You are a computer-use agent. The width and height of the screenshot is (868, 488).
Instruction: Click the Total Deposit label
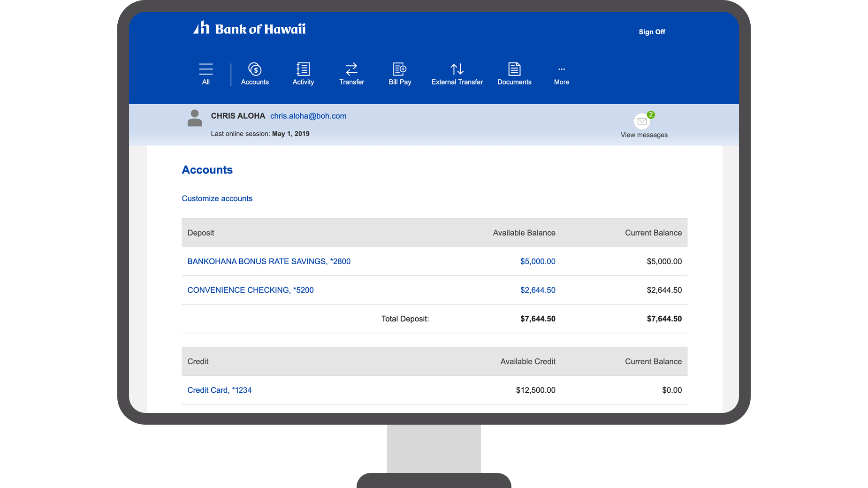click(x=405, y=319)
